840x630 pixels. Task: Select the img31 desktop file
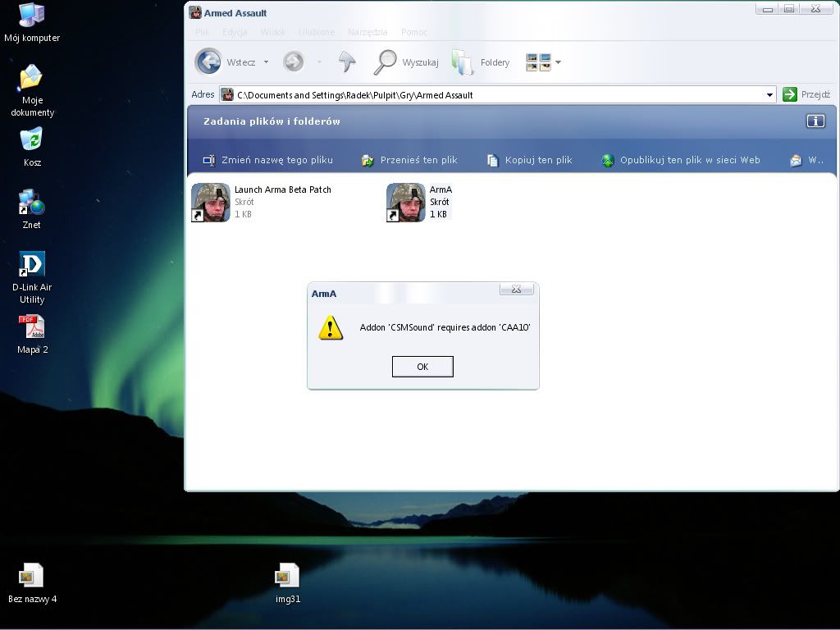pyautogui.click(x=288, y=583)
